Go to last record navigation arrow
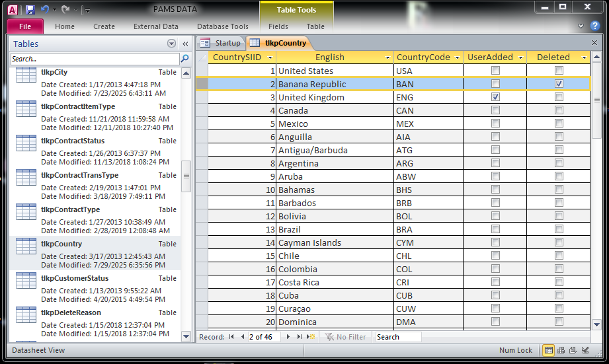The width and height of the screenshot is (609, 364). tap(299, 337)
